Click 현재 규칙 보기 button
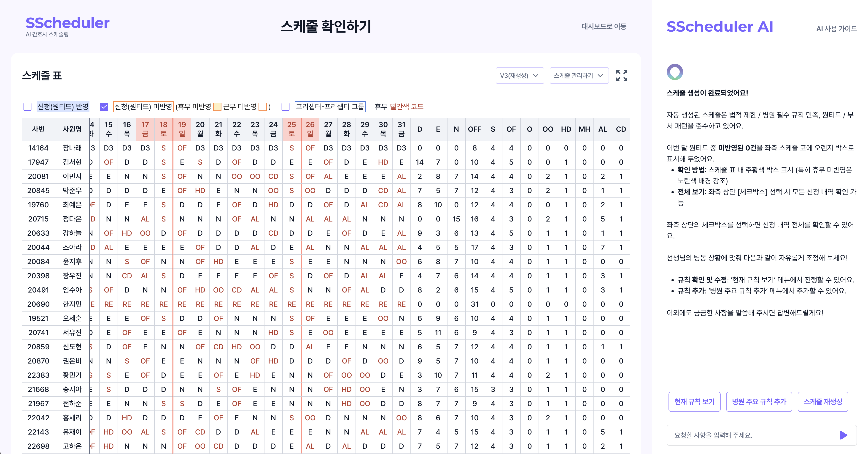The height and width of the screenshot is (454, 868). pyautogui.click(x=694, y=402)
